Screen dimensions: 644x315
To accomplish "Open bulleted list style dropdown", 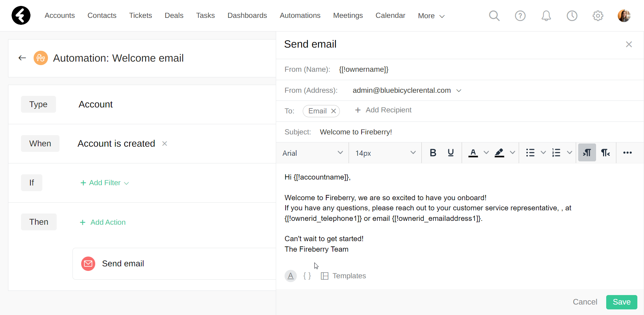I will (543, 153).
